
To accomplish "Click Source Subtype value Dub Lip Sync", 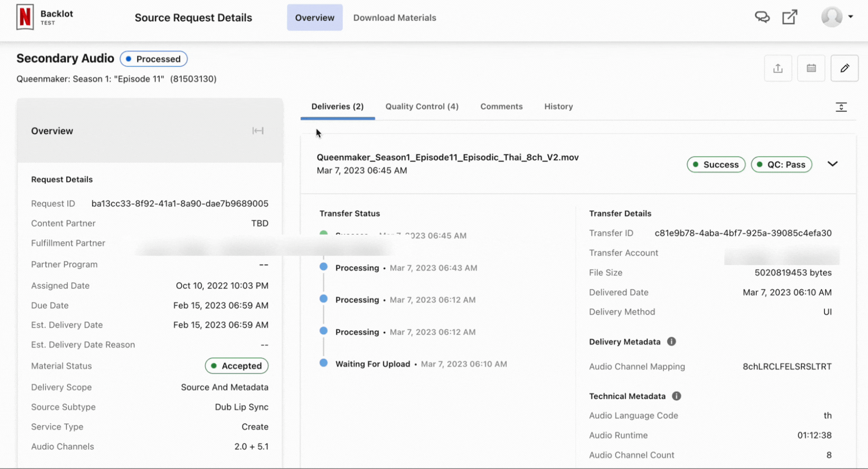I will click(x=241, y=407).
